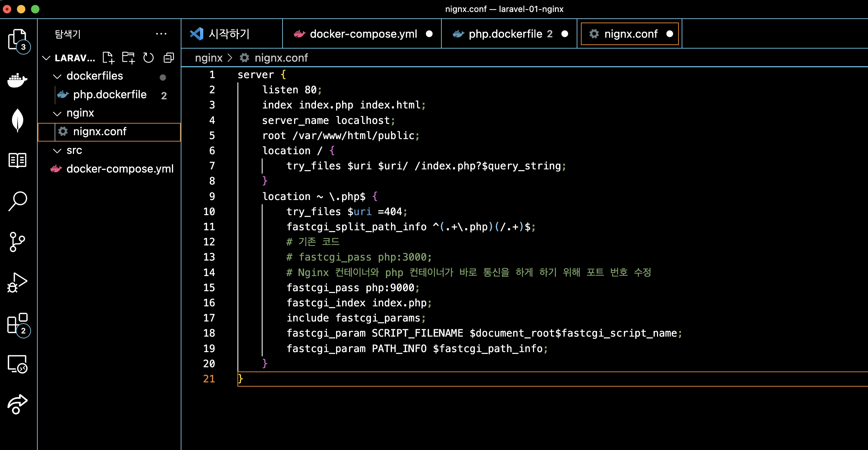Refresh the explorer file tree
This screenshot has height=450, width=868.
pyautogui.click(x=148, y=58)
